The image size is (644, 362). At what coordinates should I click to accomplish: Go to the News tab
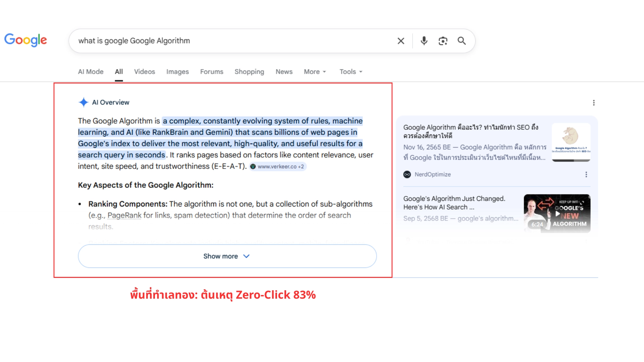point(284,72)
